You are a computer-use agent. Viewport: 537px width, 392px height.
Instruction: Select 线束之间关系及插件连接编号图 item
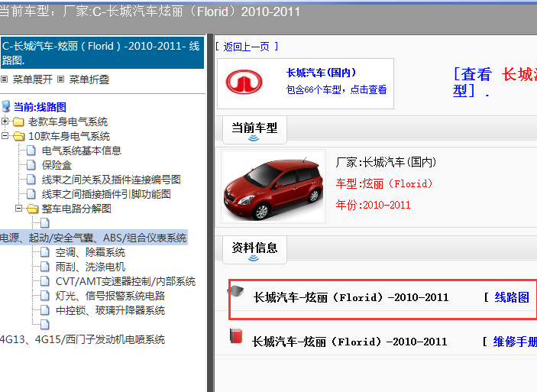(112, 180)
